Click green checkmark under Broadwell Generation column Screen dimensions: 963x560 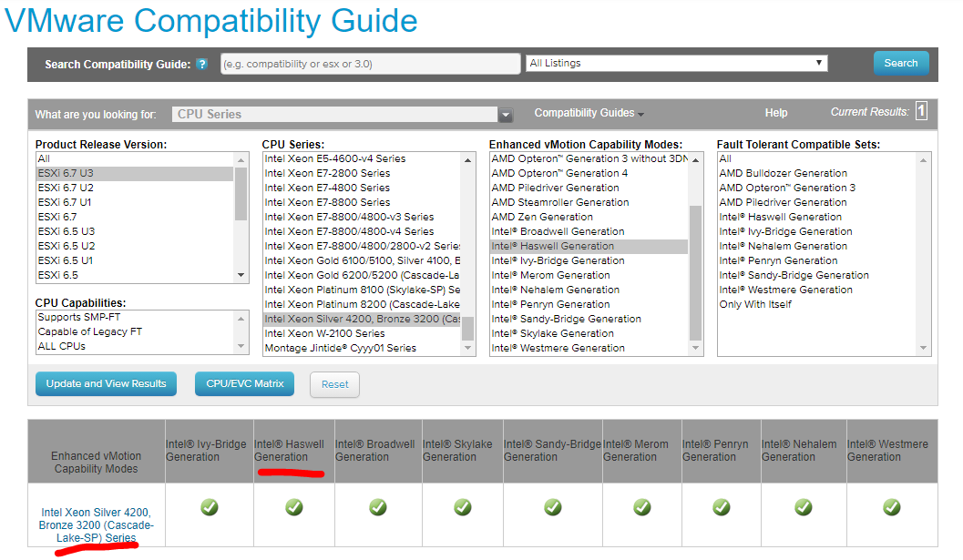[x=378, y=507]
